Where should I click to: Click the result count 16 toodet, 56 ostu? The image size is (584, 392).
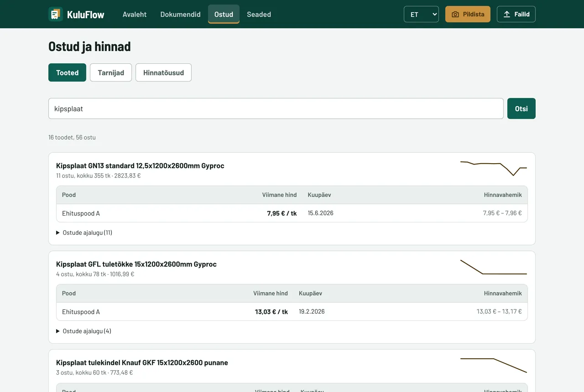tap(72, 137)
